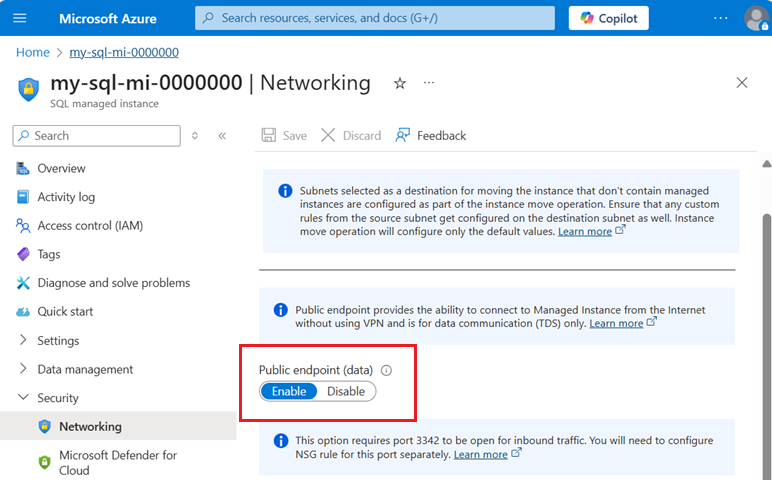Collapse the Security group
Viewport: 772px width, 480px height.
[x=58, y=398]
